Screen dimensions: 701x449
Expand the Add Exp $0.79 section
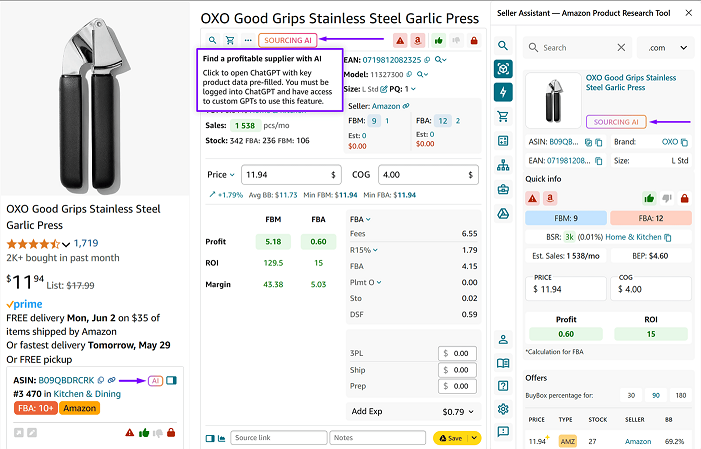pos(413,411)
